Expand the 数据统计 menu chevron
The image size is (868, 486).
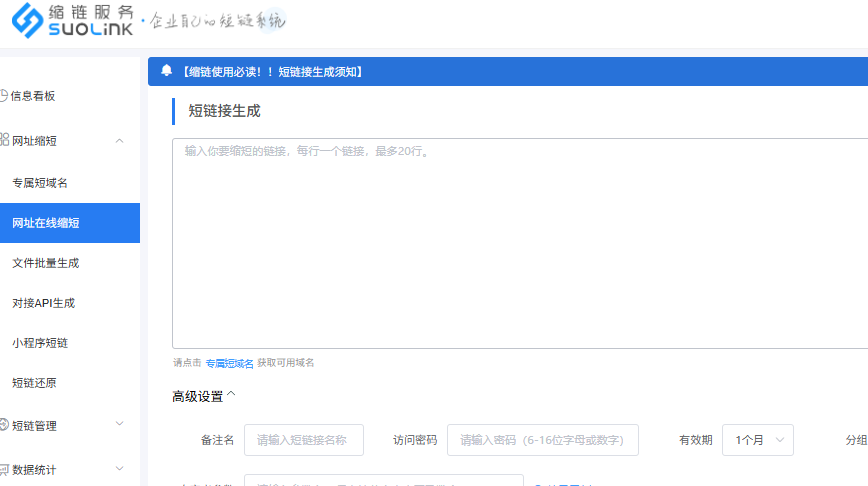[120, 468]
